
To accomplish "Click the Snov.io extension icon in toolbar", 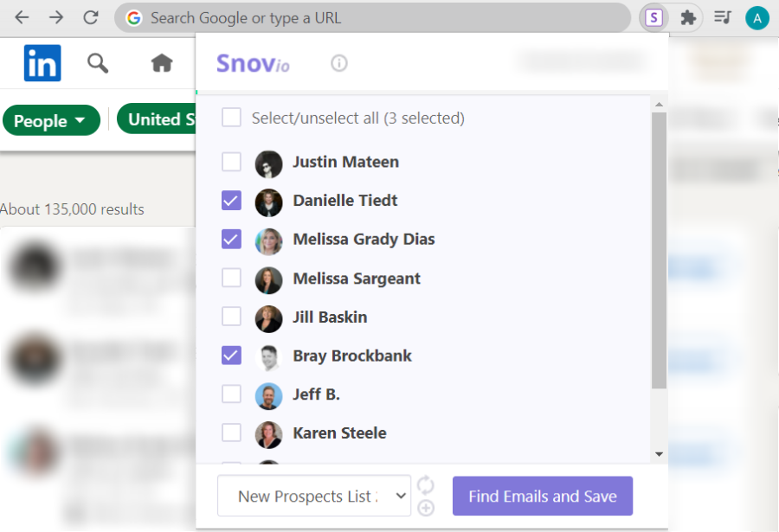I will [653, 17].
